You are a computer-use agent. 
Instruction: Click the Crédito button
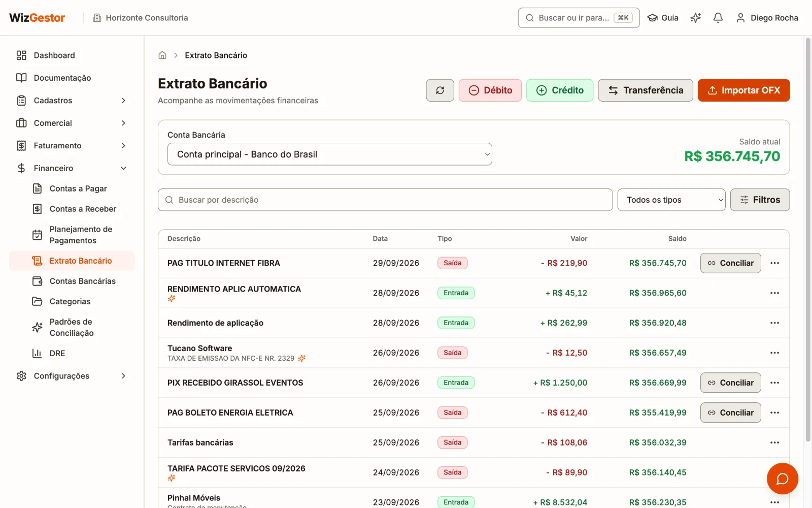[560, 90]
